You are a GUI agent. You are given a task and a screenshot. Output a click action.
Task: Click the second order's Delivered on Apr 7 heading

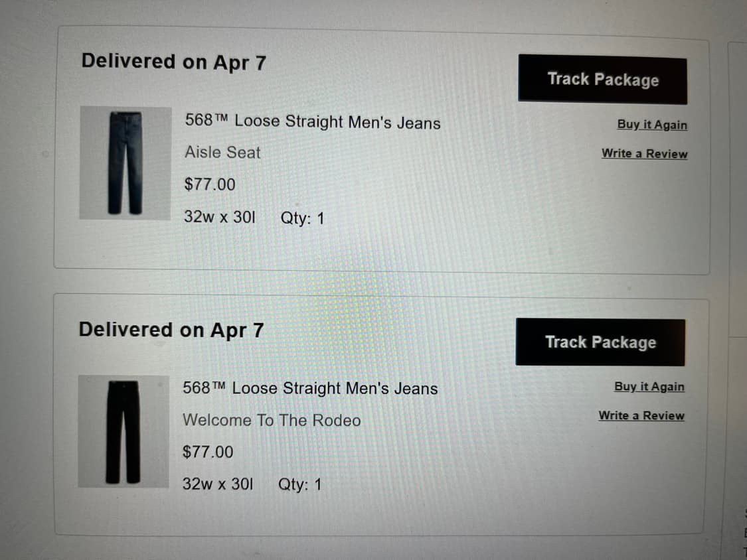click(x=171, y=330)
